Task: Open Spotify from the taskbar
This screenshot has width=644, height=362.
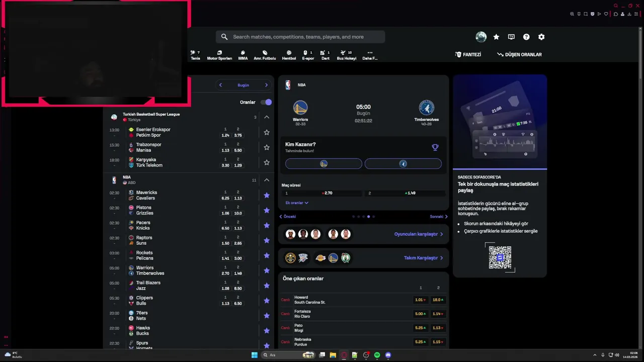Action: point(377,355)
